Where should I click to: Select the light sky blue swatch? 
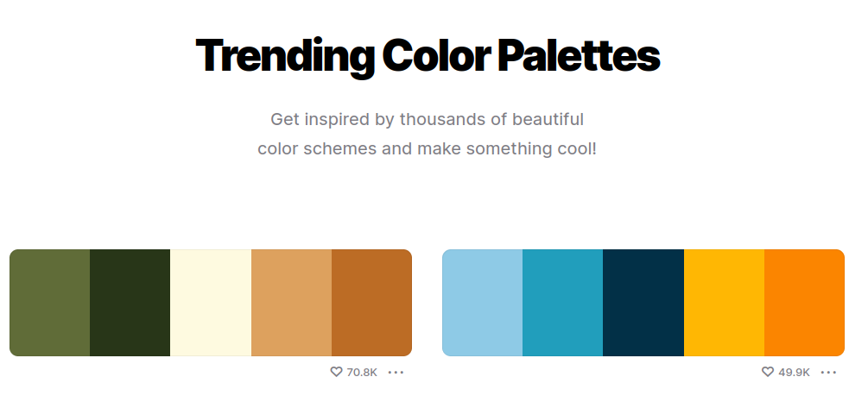click(482, 303)
